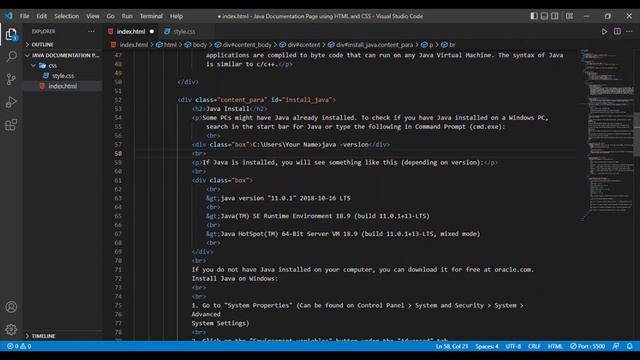Open the Run and Debug view
Viewport: 640px width, 360px height.
click(11, 102)
